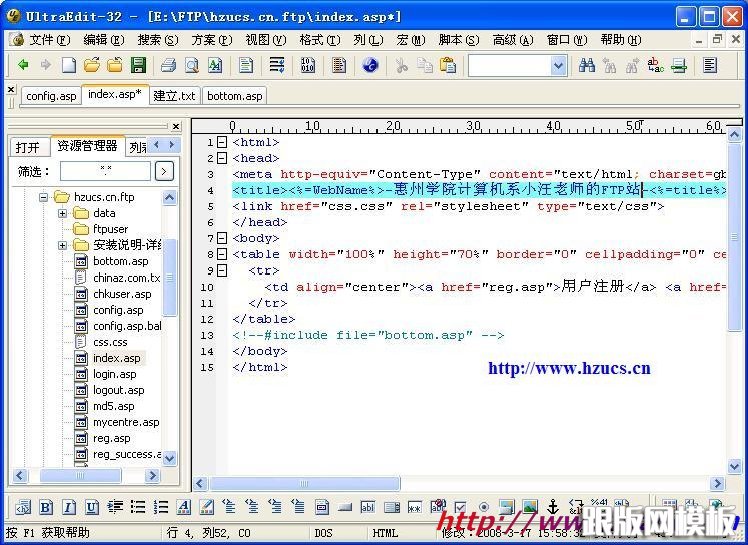Click the DOS status bar entry
The width and height of the screenshot is (748, 545).
point(323,533)
